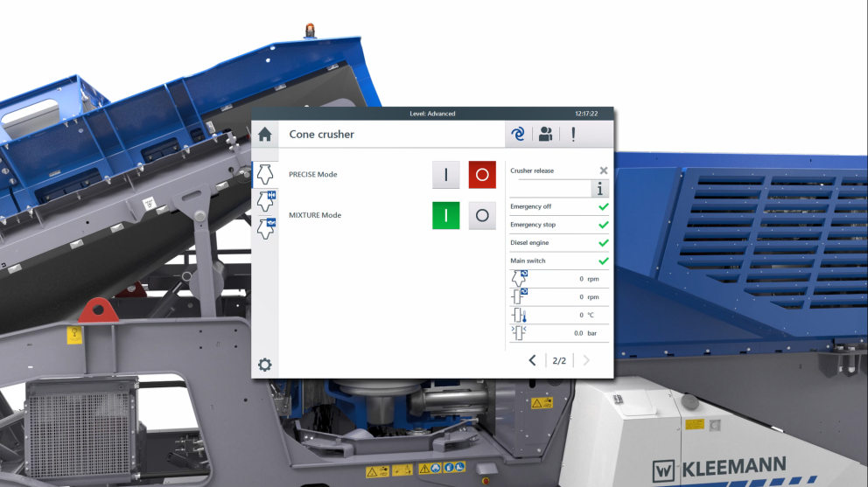Screen dimensions: 868x487
Task: Turn off PRECISE Mode with red button
Action: (482, 175)
